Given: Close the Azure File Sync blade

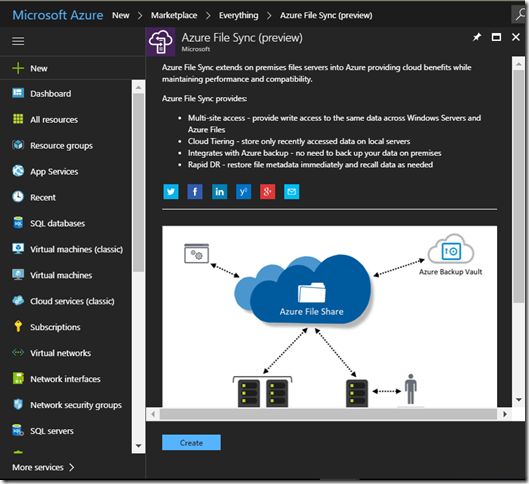Looking at the screenshot, I should click(516, 37).
